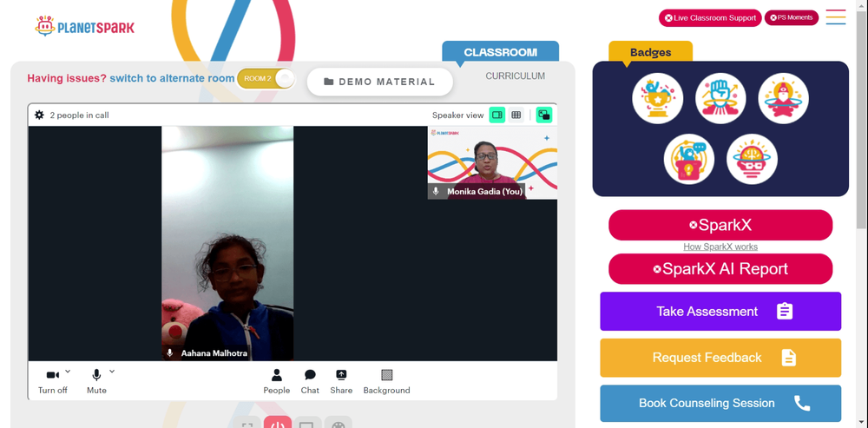Click the fullscreen brackets button
868x428 pixels.
pos(247,424)
